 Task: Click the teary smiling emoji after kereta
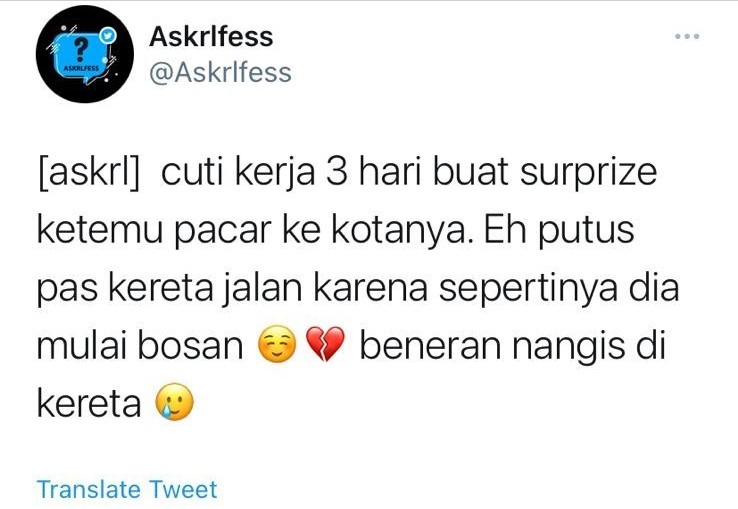tap(175, 402)
